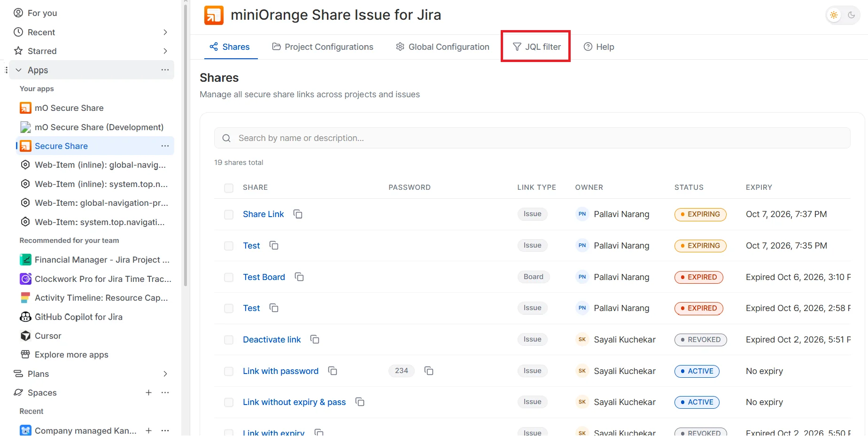Open the Share Link share

(263, 214)
